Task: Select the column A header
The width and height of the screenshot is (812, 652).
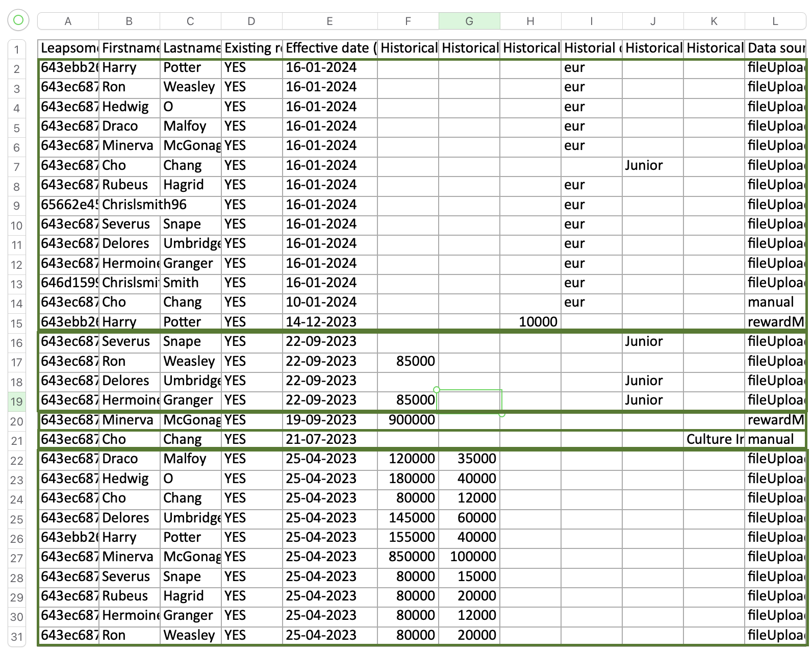Action: tap(68, 21)
